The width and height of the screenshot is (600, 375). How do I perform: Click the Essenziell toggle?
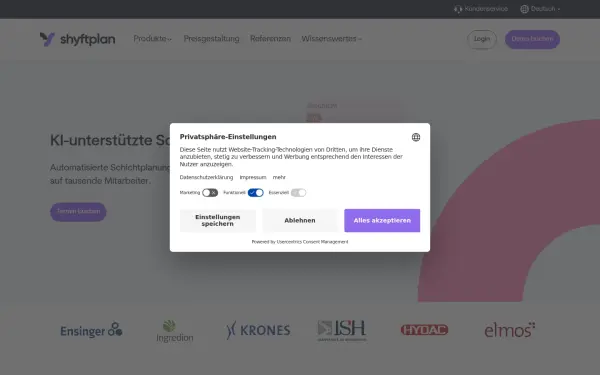click(298, 192)
